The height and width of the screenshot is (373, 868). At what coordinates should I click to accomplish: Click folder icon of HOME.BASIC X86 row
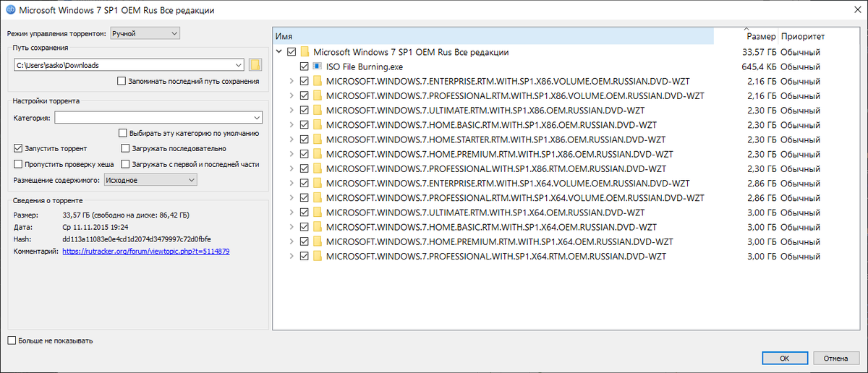(318, 125)
